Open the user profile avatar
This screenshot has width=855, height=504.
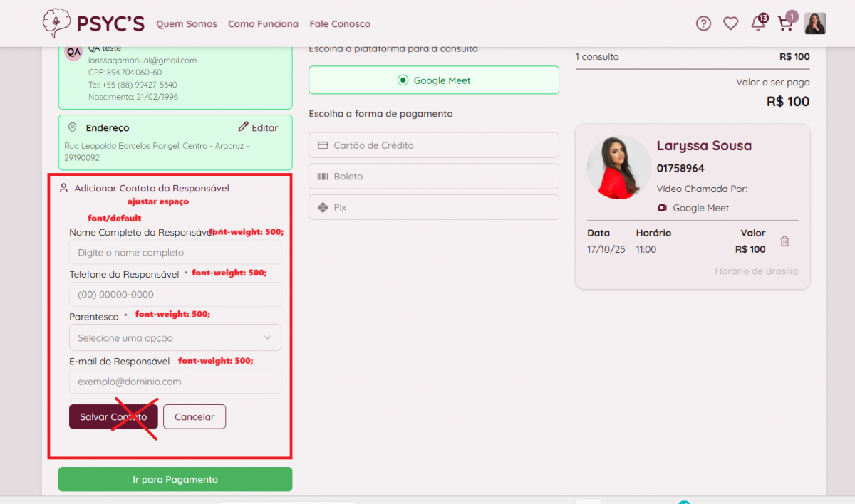815,23
